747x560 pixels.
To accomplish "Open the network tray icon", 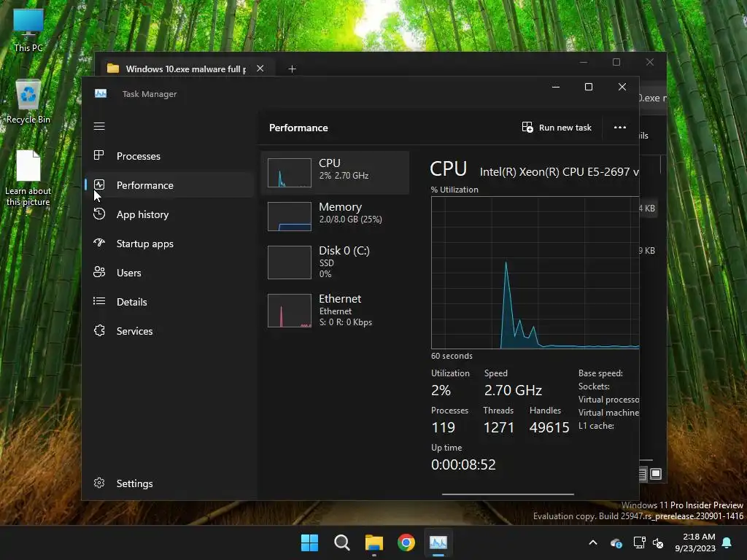I will [x=639, y=542].
